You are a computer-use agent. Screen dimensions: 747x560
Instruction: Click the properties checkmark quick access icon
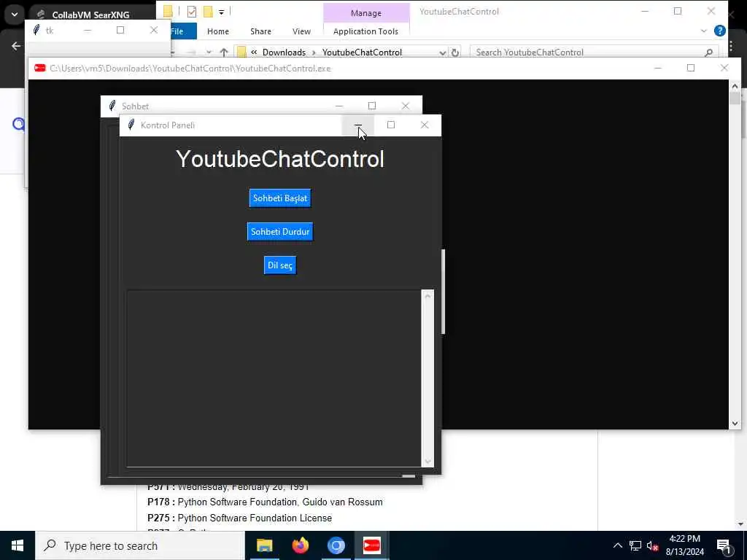click(x=192, y=12)
